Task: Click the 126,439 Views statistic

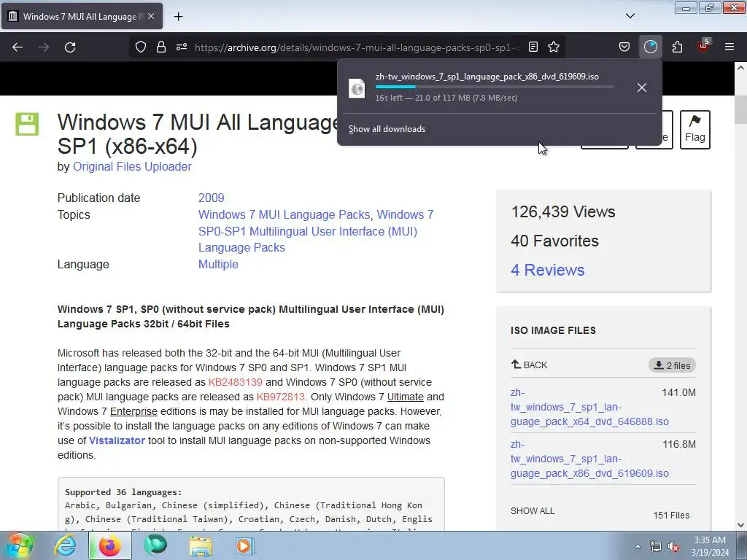Action: click(x=562, y=212)
